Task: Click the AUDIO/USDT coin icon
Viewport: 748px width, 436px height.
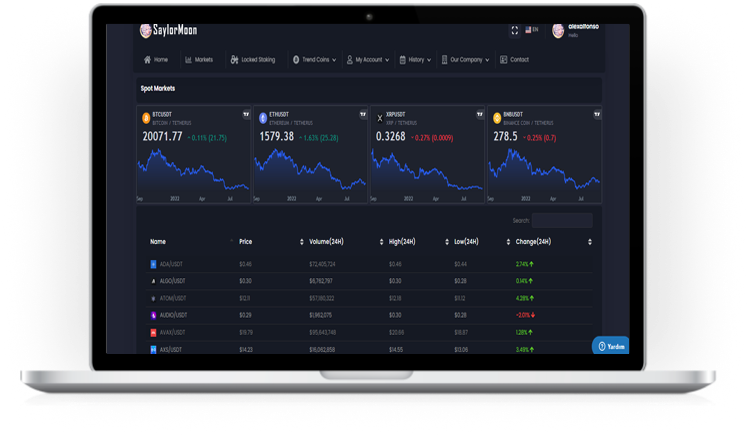Action: tap(153, 315)
